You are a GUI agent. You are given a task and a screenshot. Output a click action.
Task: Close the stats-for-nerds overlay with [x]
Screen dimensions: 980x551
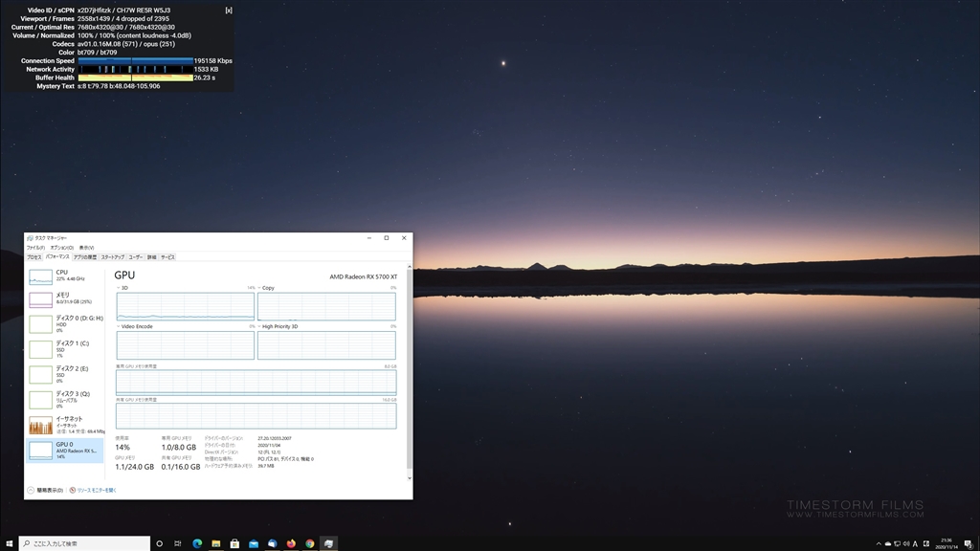coord(228,10)
